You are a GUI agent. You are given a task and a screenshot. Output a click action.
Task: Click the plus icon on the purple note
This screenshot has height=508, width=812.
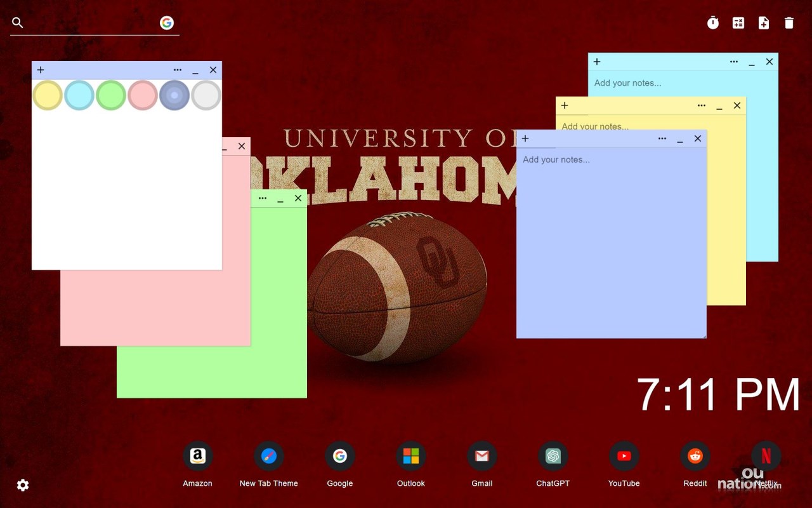(525, 138)
